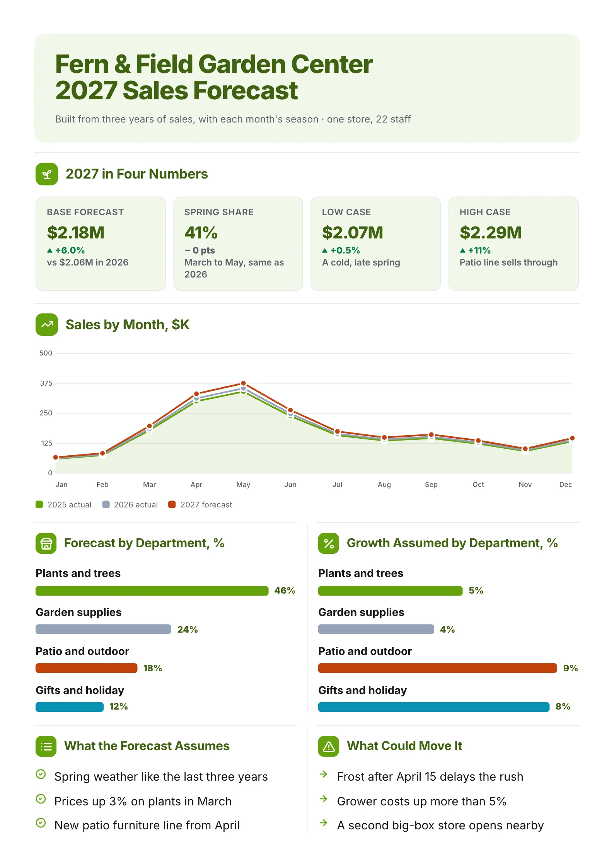This screenshot has height=868, width=614.
Task: Click the 46% Plants and trees forecast bar
Action: point(152,591)
